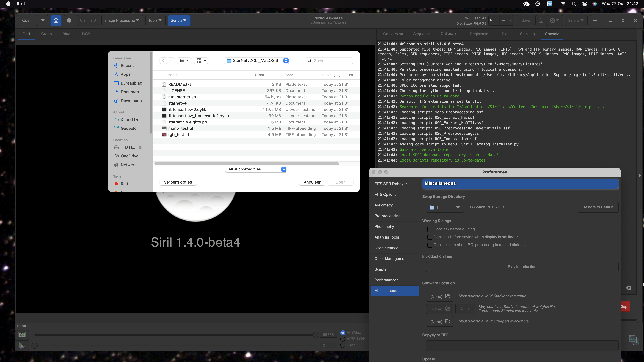This screenshot has width=644, height=362.
Task: Click the redo arrow in toolbar
Action: (x=94, y=20)
